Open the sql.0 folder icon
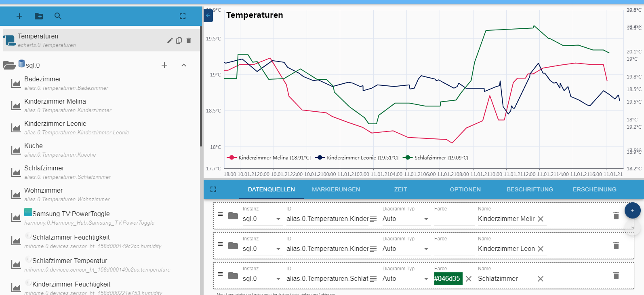The image size is (644, 295). click(x=9, y=65)
